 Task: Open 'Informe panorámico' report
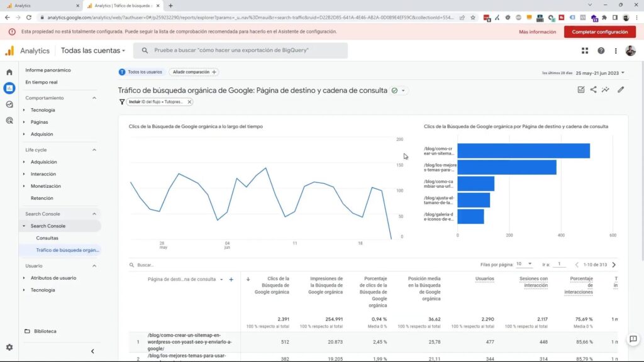[48, 70]
